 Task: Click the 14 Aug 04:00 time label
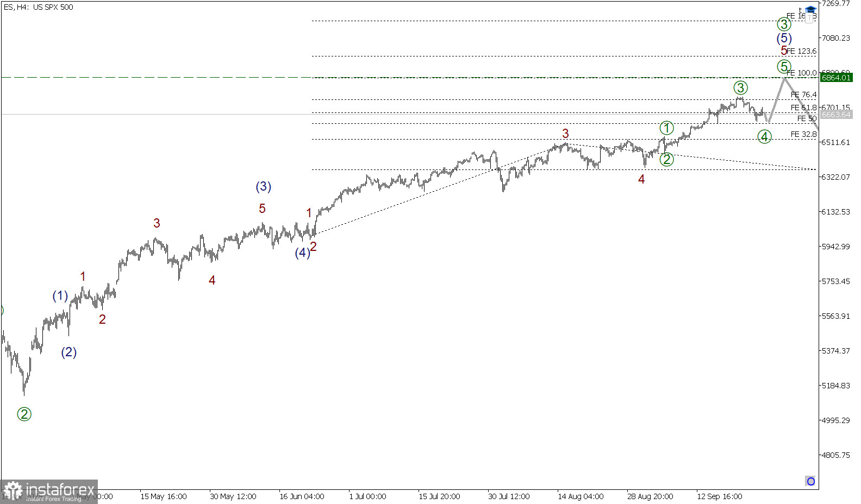point(581,496)
